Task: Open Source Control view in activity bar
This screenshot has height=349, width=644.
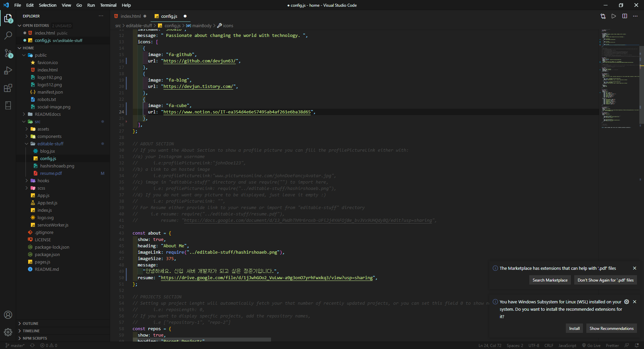Action: [8, 53]
